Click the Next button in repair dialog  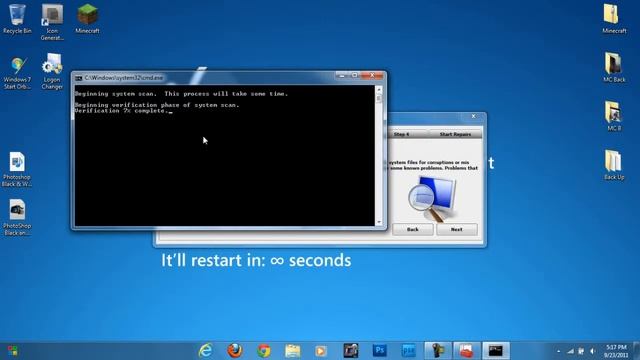pyautogui.click(x=457, y=229)
